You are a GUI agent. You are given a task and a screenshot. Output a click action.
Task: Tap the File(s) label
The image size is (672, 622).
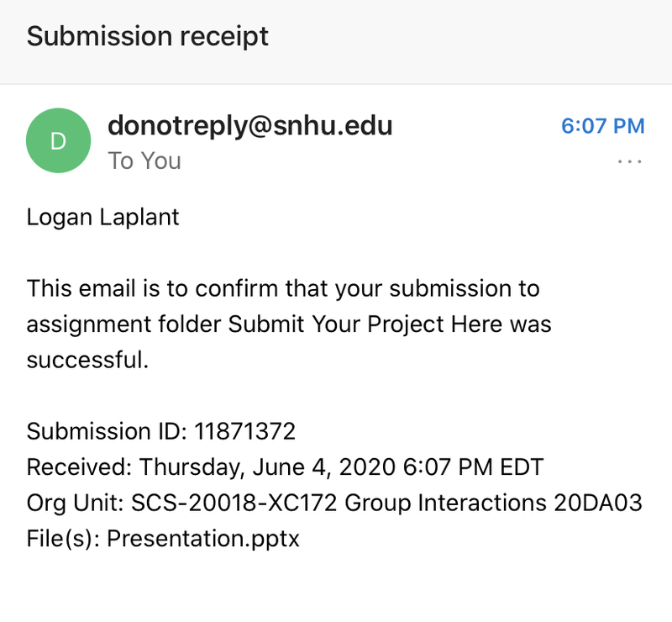tap(64, 538)
